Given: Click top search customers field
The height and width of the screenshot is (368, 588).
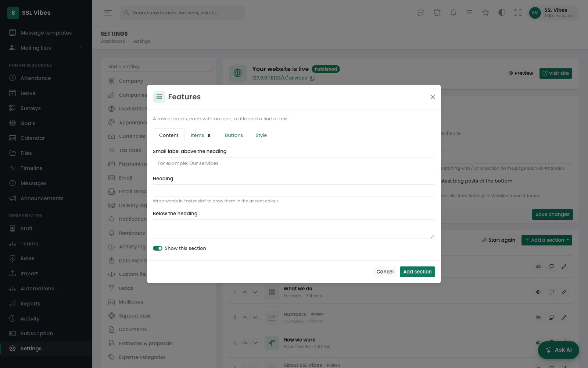Looking at the screenshot, I should (x=182, y=13).
